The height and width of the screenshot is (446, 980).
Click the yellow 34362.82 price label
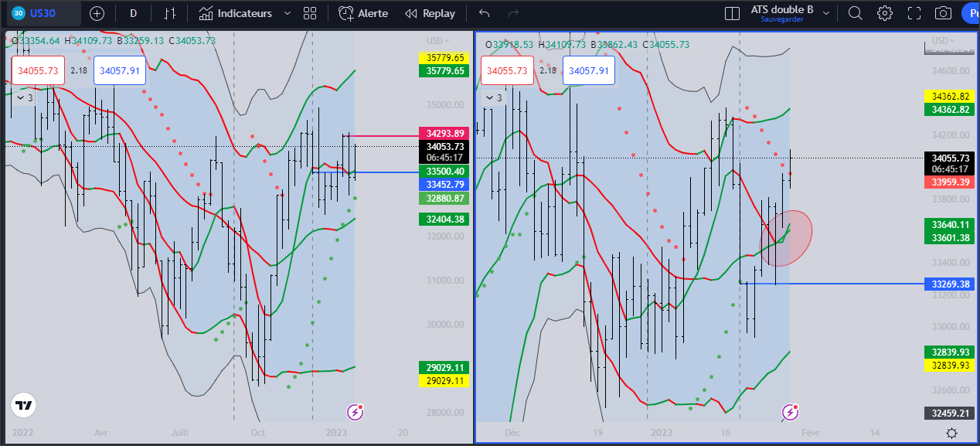point(949,97)
